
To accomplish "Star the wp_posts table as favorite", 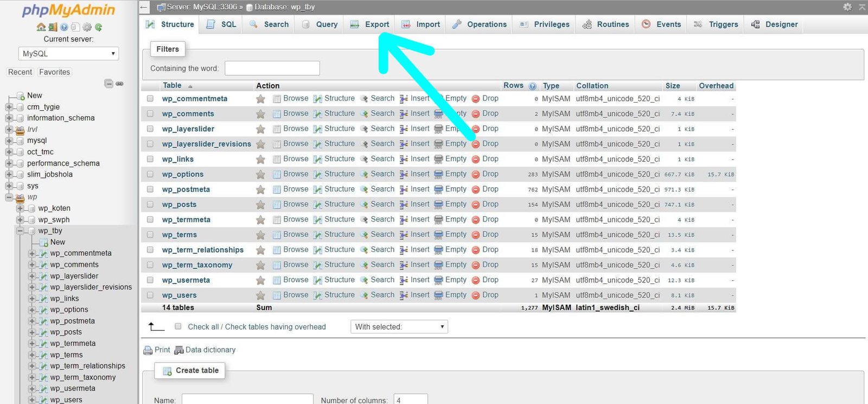I will point(260,205).
